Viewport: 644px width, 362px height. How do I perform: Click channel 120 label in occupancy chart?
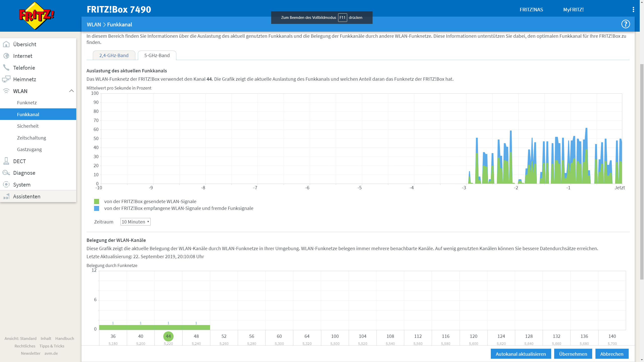pos(473,336)
